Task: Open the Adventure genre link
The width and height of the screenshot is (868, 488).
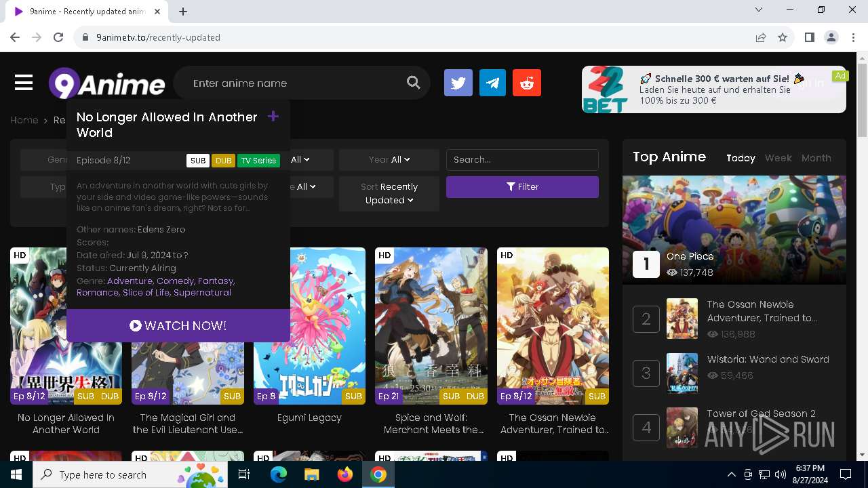Action: 130,281
